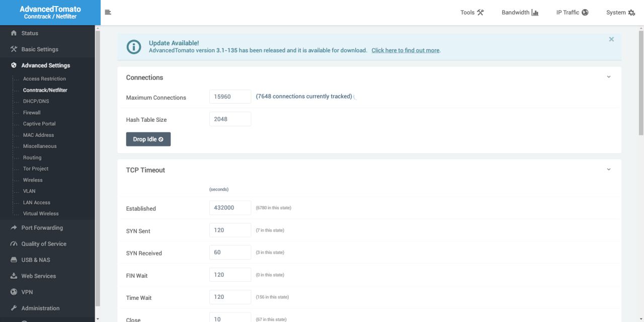Viewport: 644px width, 322px height.
Task: Open the IP Traffic top menu
Action: coord(572,13)
